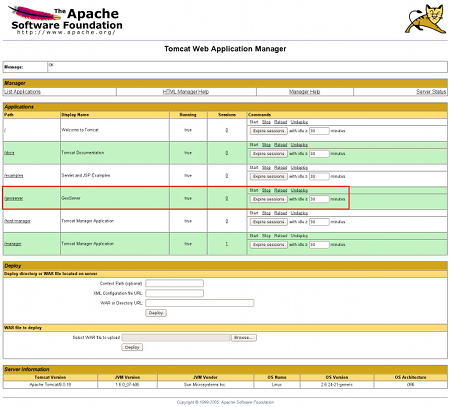Screen dimensions: 450x407
Task: Click the Tomcat cat logo
Action: [x=426, y=19]
